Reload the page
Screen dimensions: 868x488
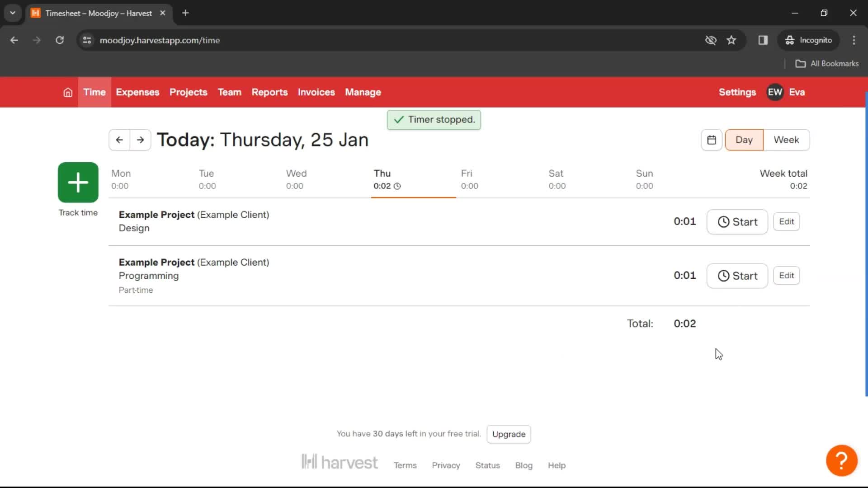60,40
